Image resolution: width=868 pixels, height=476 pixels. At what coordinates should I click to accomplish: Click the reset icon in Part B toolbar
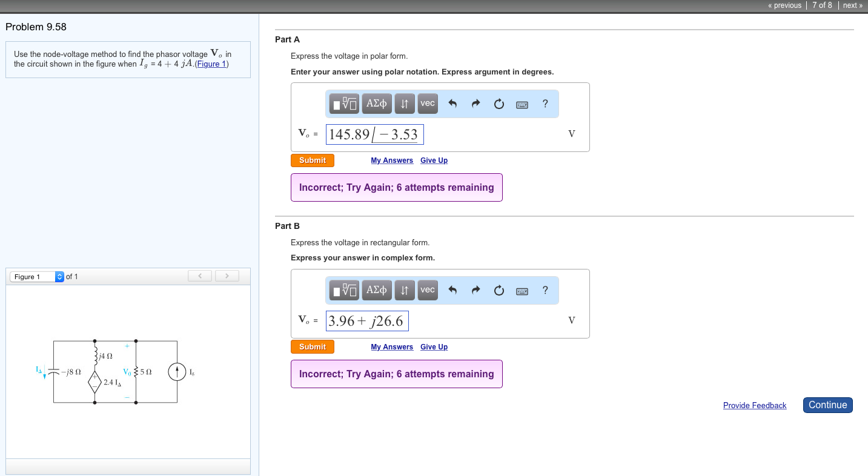(499, 290)
